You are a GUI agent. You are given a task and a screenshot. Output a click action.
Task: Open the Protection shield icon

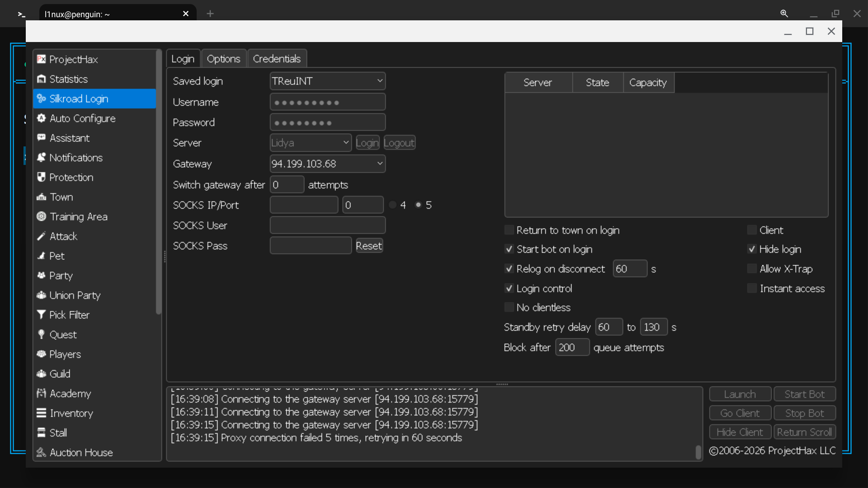pos(41,177)
